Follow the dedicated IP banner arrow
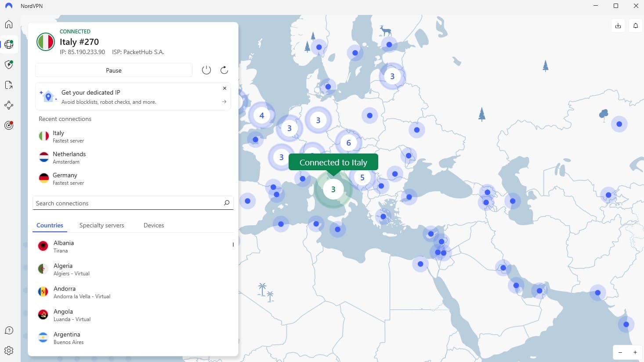Image resolution: width=644 pixels, height=362 pixels. tap(224, 102)
